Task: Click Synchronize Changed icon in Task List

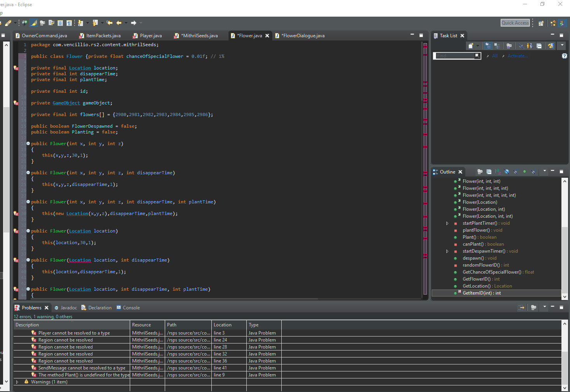Action: click(551, 46)
